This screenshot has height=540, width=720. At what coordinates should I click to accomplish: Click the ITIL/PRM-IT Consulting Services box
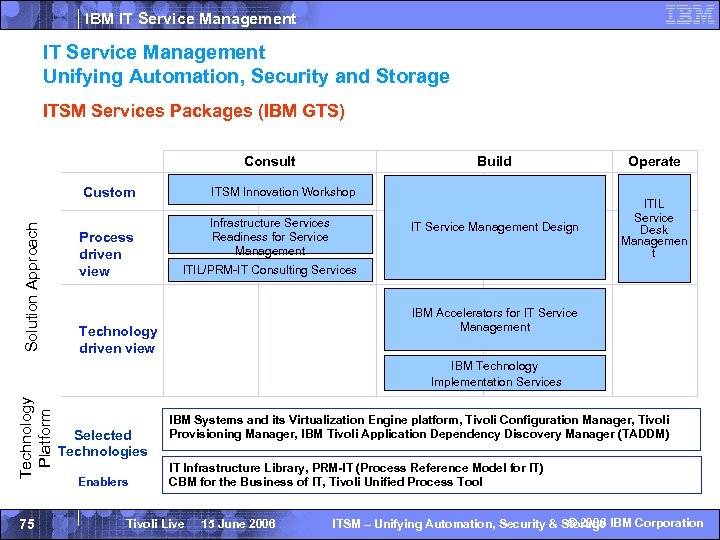tap(270, 270)
